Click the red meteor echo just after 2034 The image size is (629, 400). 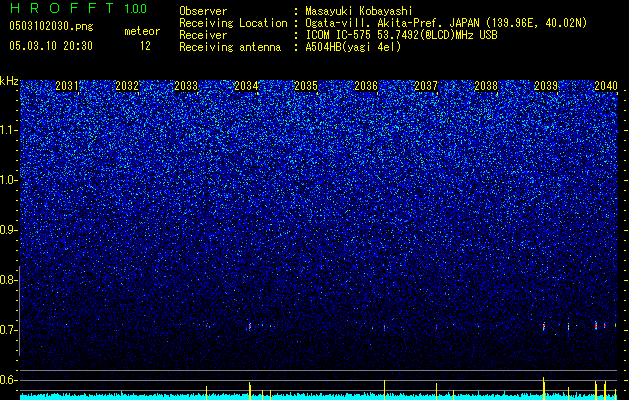tap(250, 327)
